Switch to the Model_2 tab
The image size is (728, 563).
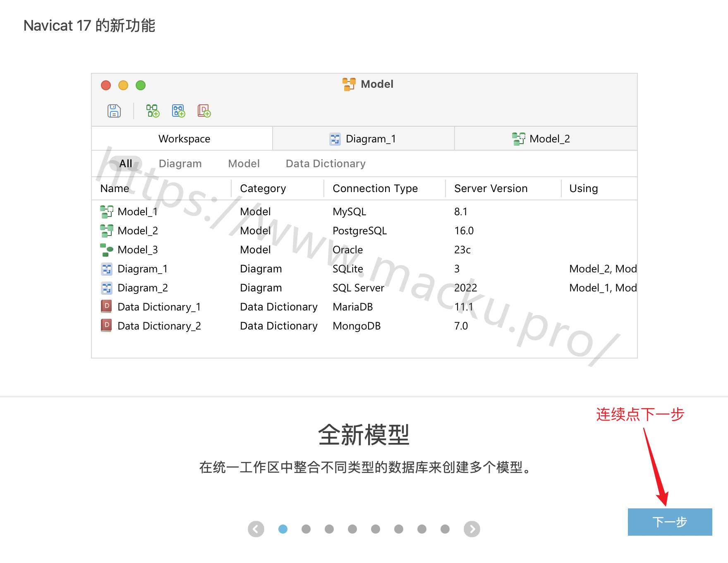click(x=546, y=139)
